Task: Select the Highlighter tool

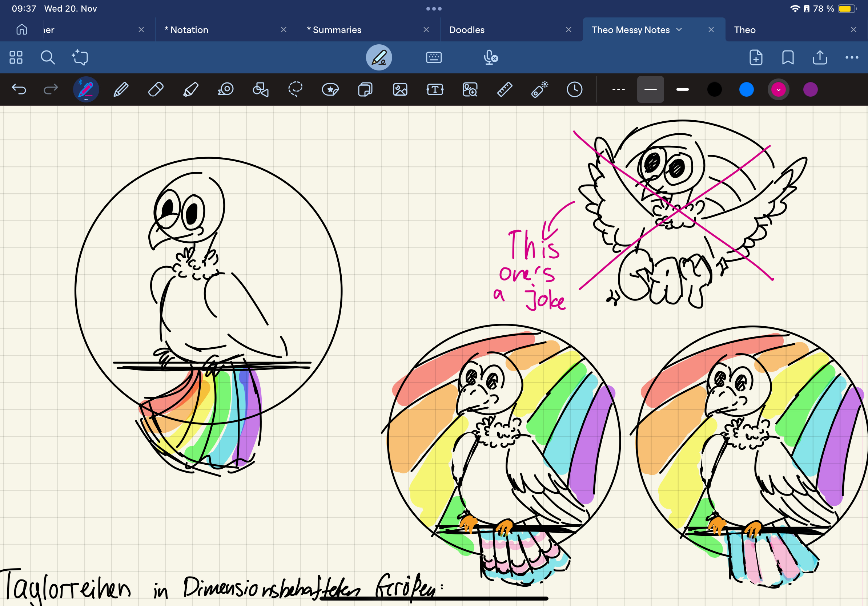Action: 190,89
